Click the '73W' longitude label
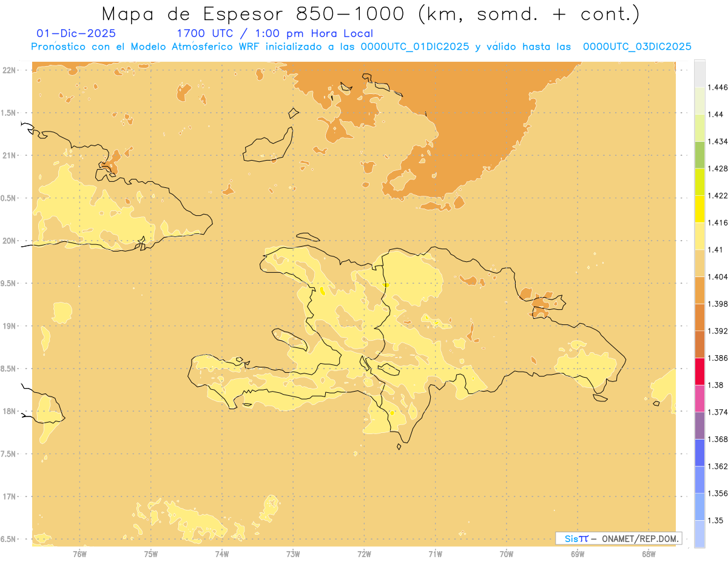 pos(293,554)
